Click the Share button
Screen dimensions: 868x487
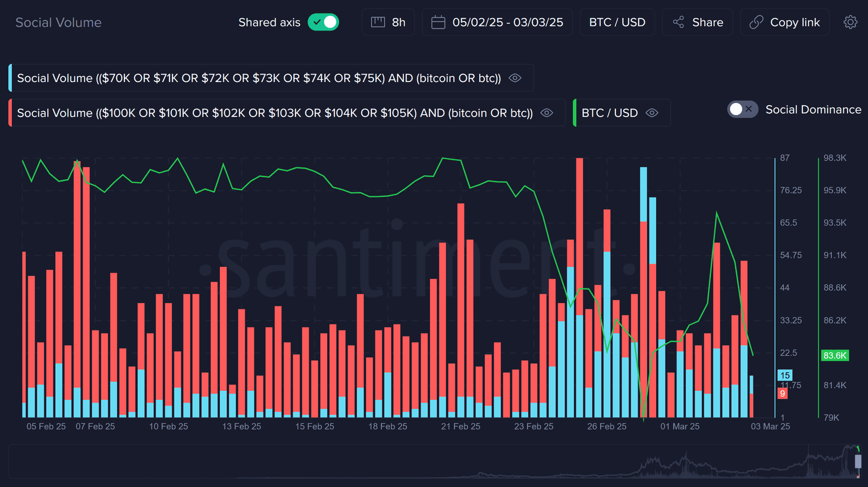click(x=707, y=22)
